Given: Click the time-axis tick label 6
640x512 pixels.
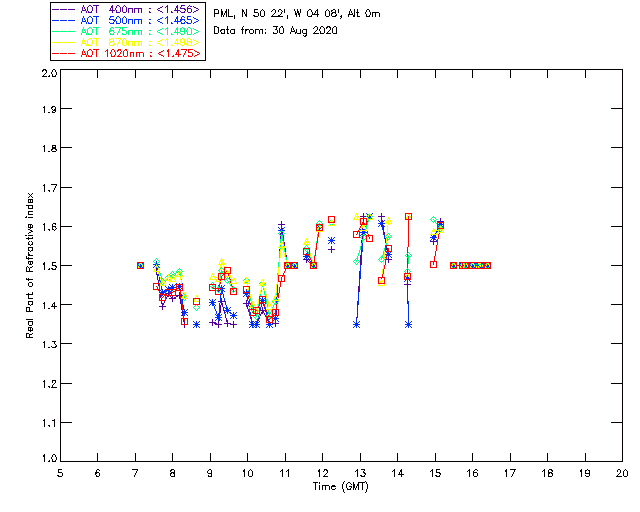Looking at the screenshot, I should coord(98,473).
